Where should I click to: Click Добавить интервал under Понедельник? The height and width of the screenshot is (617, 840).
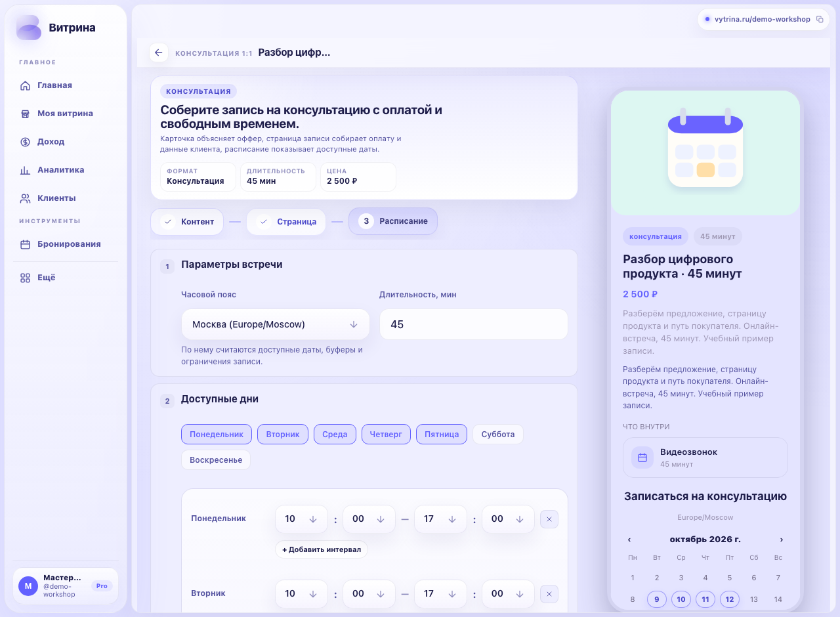(322, 549)
